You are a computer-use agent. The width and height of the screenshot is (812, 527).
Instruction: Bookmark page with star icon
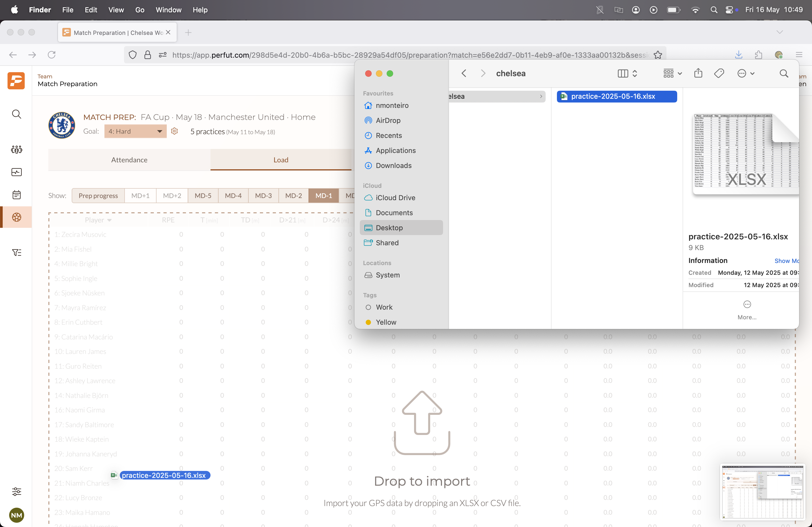tap(658, 54)
